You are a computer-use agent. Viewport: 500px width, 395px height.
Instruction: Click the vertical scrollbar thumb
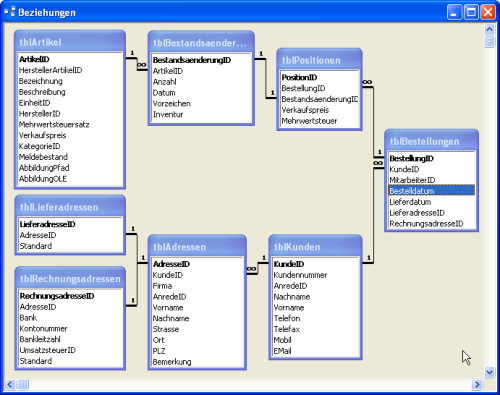pyautogui.click(x=489, y=41)
